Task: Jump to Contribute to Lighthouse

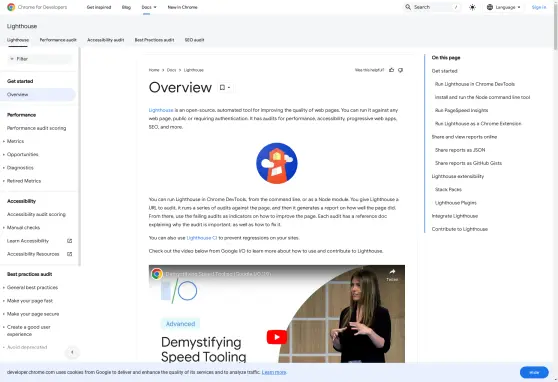Action: point(459,229)
